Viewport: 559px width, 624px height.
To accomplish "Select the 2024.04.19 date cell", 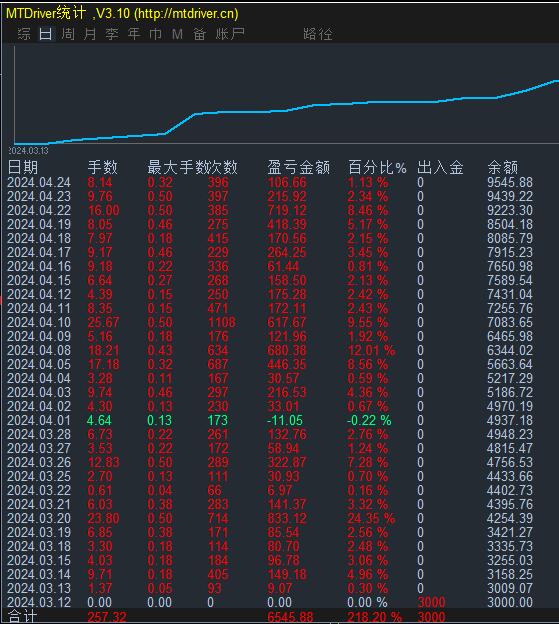I will (x=39, y=224).
